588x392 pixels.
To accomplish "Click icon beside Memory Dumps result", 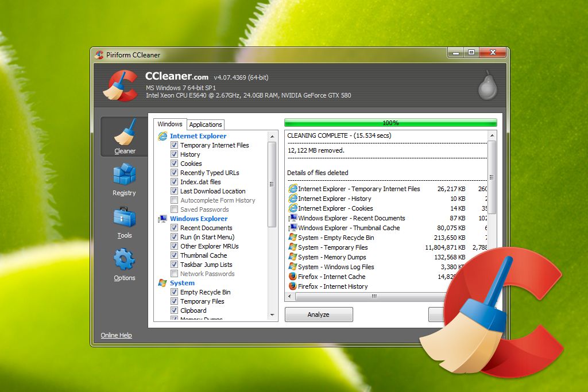I will (x=292, y=257).
